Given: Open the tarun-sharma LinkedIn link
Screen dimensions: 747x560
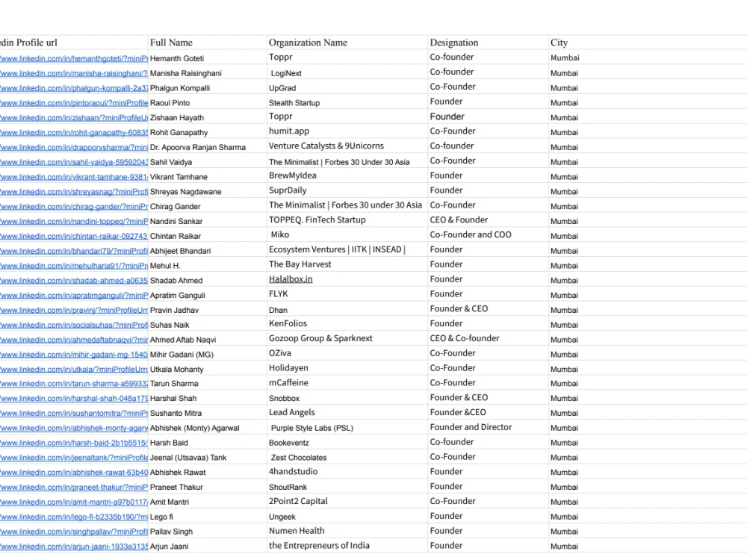Looking at the screenshot, I should pos(74,383).
